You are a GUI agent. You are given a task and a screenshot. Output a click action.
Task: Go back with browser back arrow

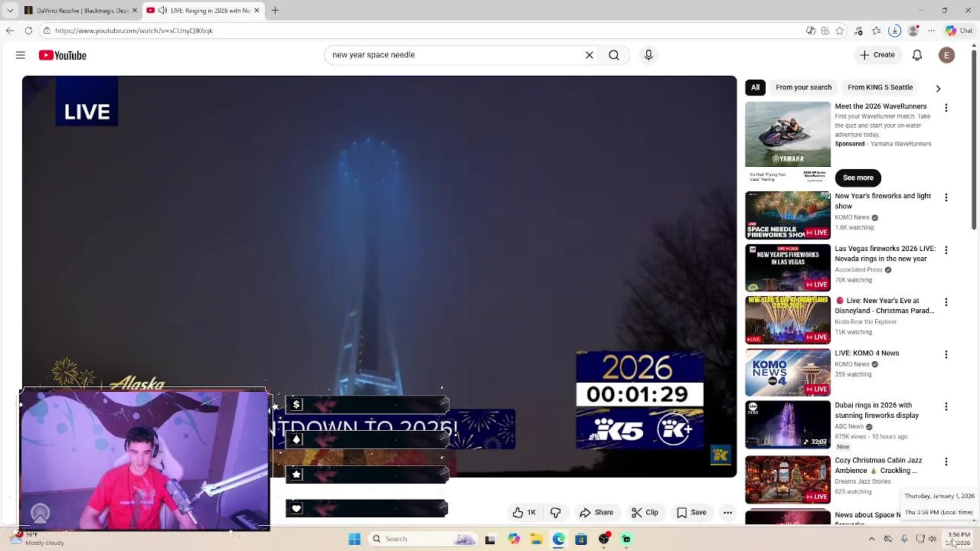pos(9,31)
